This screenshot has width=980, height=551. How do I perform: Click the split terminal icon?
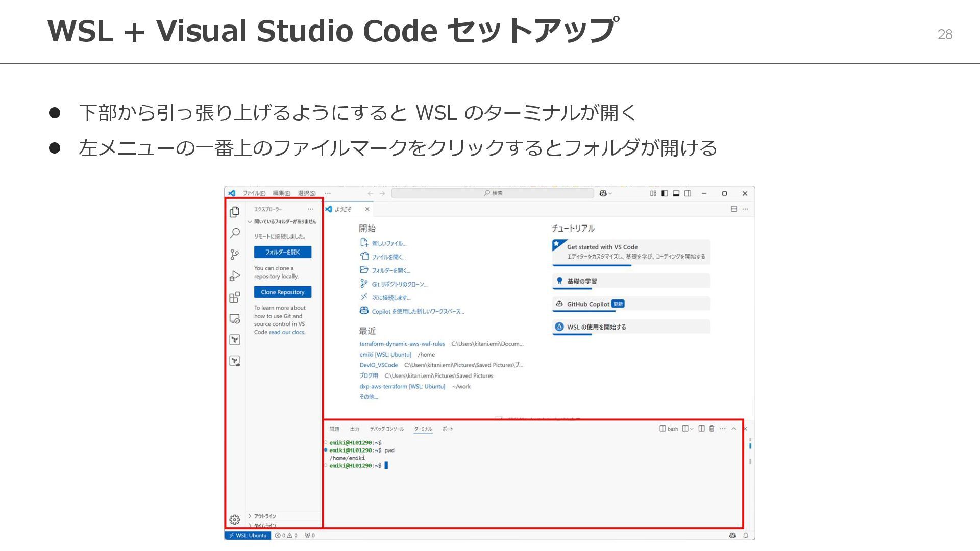(702, 429)
